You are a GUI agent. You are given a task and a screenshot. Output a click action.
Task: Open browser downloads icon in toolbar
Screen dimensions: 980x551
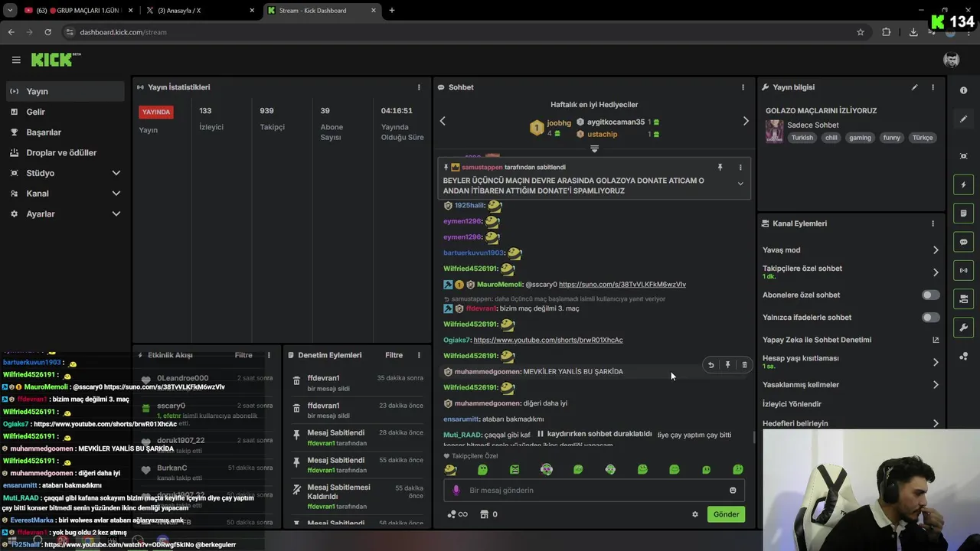pyautogui.click(x=913, y=32)
